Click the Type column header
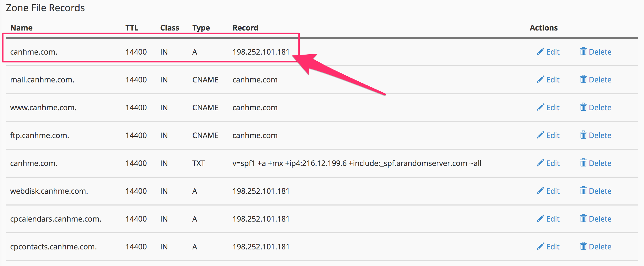 (x=201, y=28)
